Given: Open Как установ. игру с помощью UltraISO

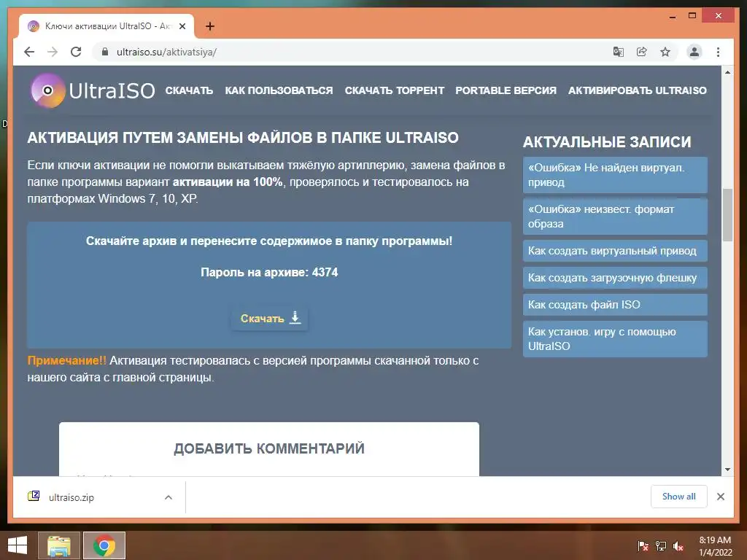Looking at the screenshot, I should pos(615,339).
